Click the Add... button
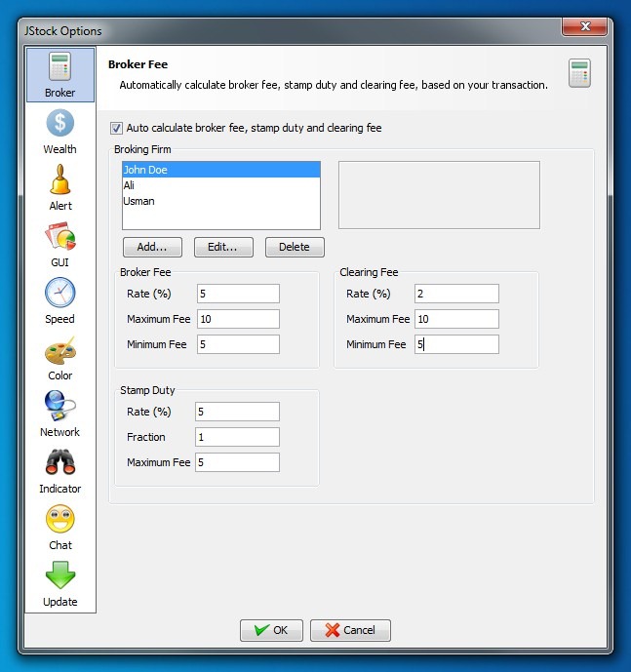This screenshot has width=631, height=672. [x=152, y=247]
